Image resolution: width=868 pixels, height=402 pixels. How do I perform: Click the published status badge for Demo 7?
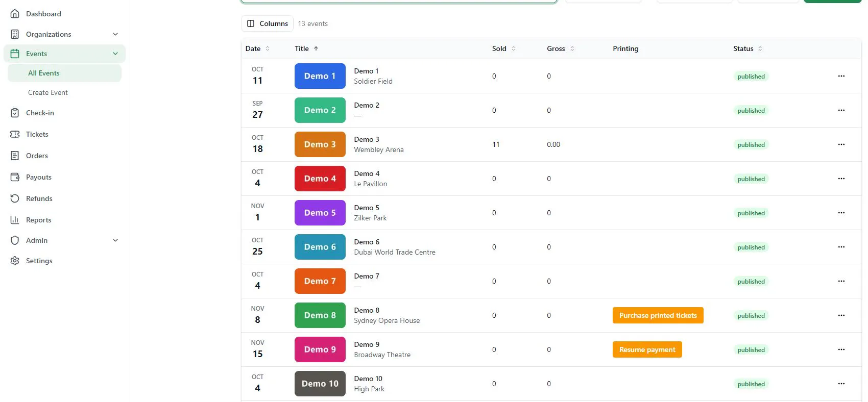pyautogui.click(x=751, y=282)
